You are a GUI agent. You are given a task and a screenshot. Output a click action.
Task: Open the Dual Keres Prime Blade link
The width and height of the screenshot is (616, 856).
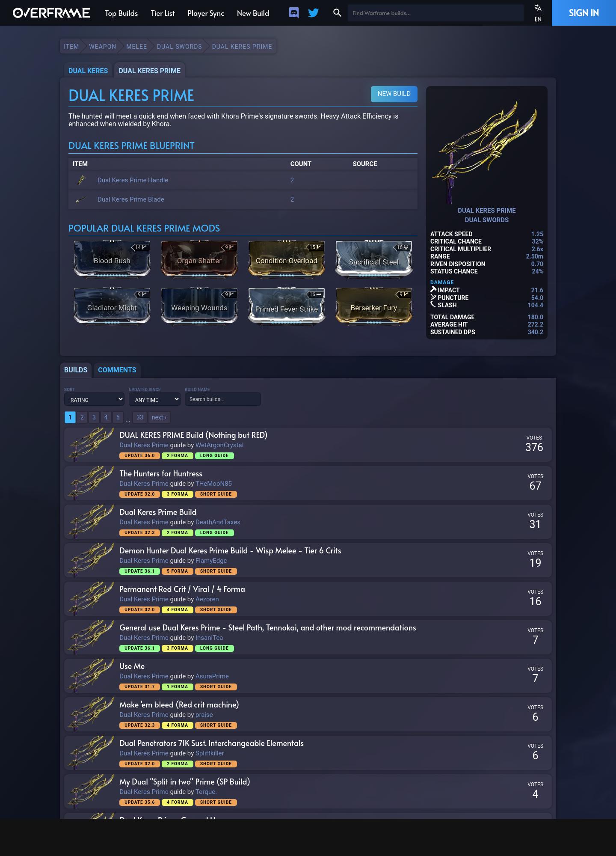tap(131, 199)
